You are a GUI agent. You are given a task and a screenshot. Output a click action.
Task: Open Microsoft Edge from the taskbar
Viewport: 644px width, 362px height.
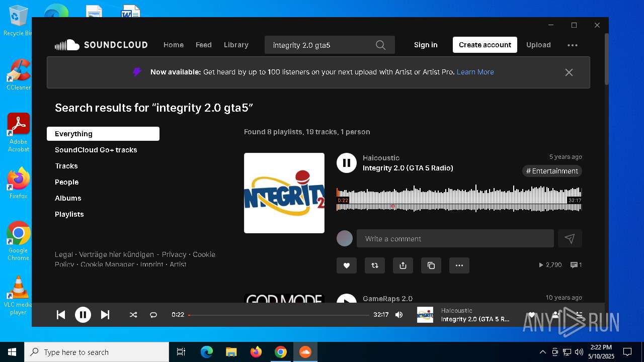(x=207, y=352)
